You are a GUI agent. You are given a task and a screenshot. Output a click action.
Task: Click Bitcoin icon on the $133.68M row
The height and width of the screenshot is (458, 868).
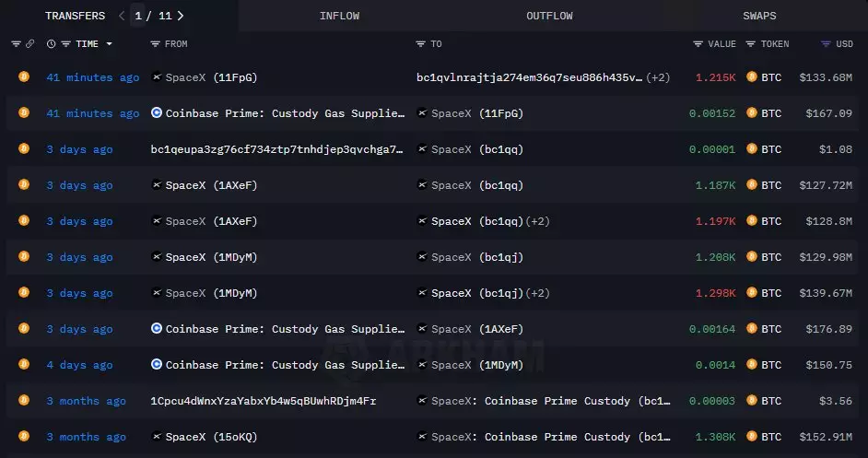(x=24, y=77)
